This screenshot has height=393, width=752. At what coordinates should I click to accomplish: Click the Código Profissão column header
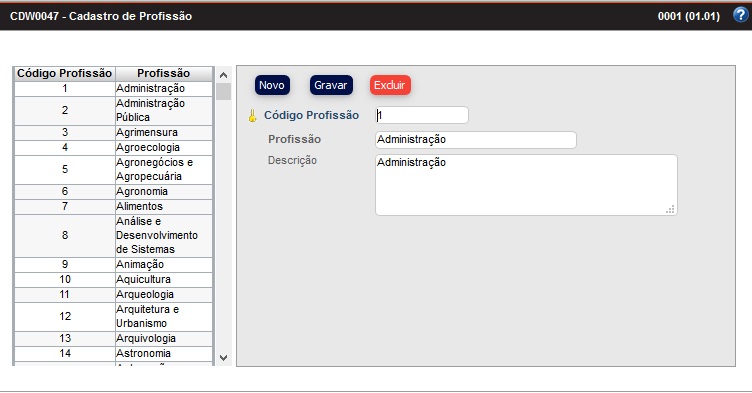[65, 73]
